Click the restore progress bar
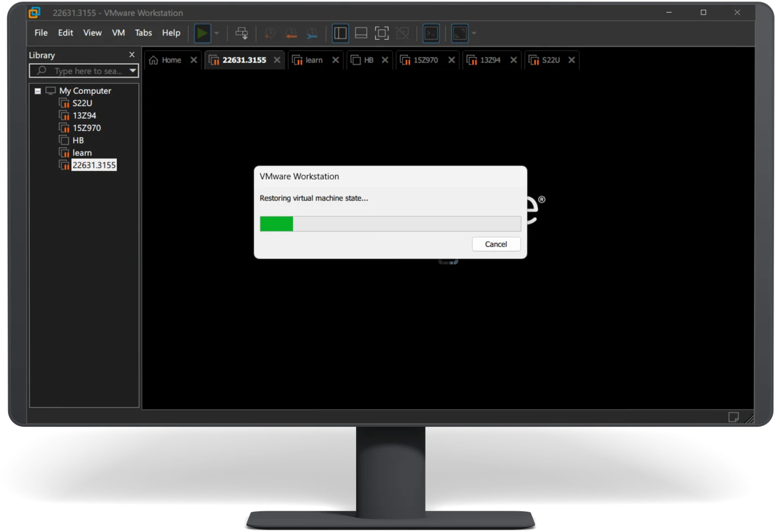The image size is (780, 532). pyautogui.click(x=390, y=223)
